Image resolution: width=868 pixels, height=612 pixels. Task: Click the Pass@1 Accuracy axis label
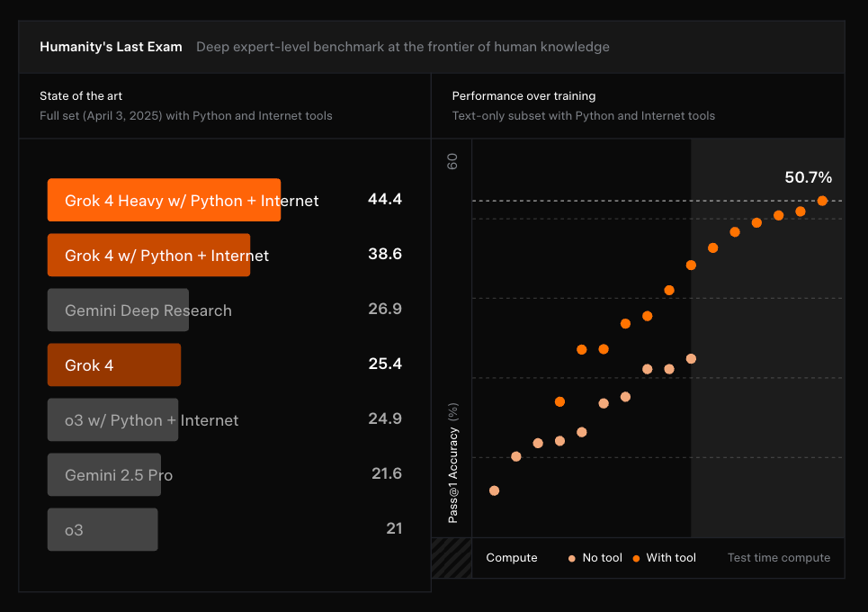click(452, 463)
